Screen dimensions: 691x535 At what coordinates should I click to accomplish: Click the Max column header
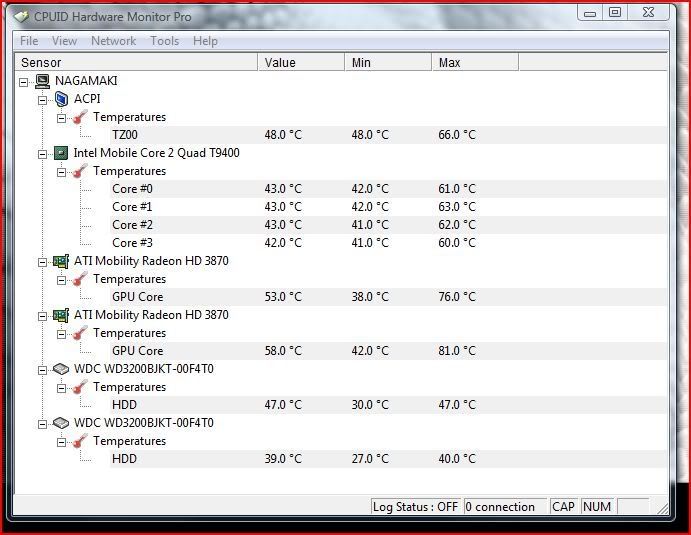(x=475, y=63)
